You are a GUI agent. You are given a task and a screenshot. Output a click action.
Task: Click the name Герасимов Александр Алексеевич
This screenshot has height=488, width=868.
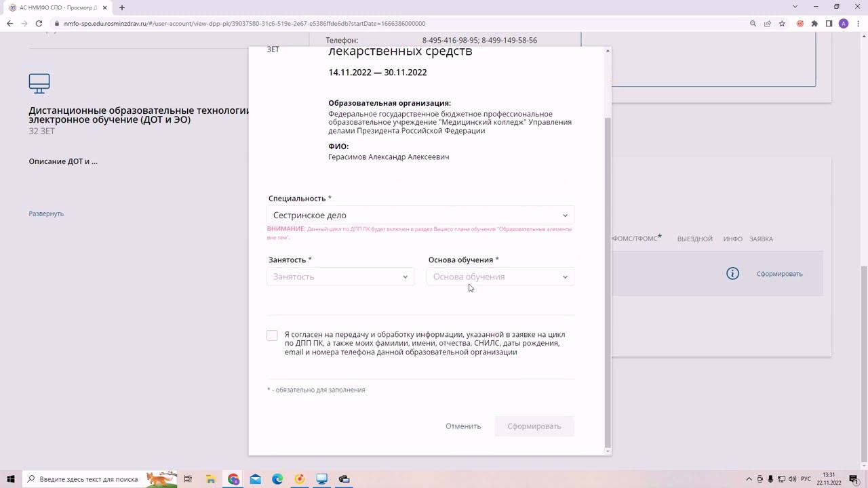coord(389,157)
